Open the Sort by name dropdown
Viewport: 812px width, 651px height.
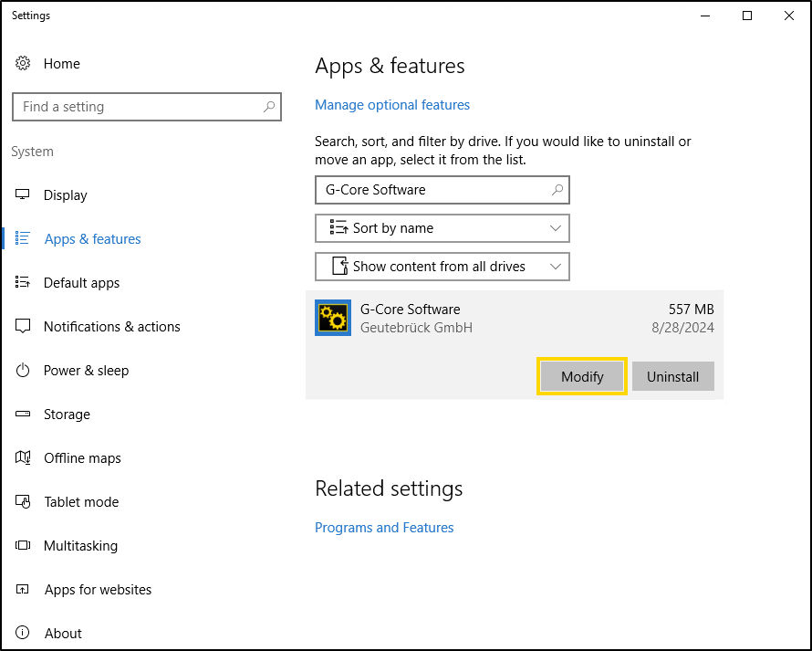click(442, 228)
